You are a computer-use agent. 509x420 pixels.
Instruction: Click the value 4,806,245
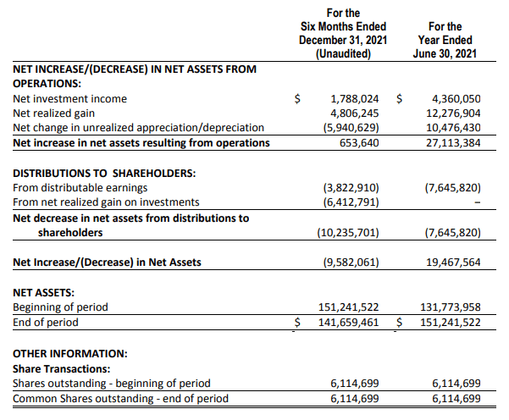pyautogui.click(x=355, y=113)
